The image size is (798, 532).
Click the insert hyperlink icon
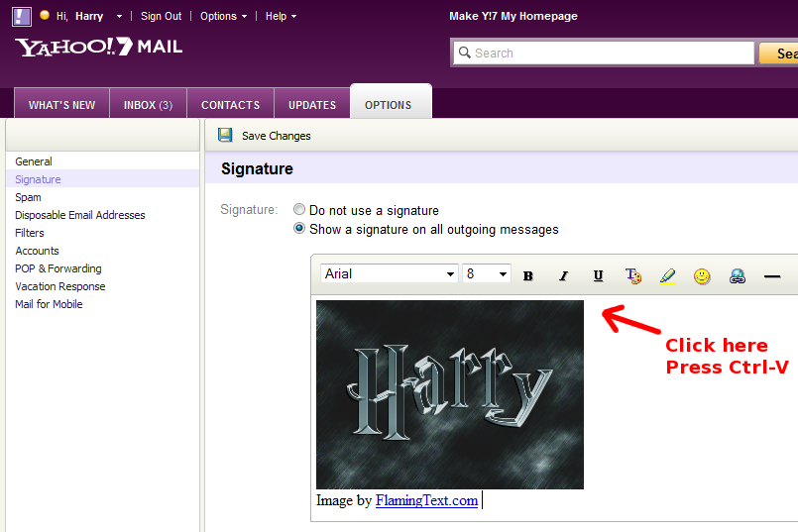737,275
